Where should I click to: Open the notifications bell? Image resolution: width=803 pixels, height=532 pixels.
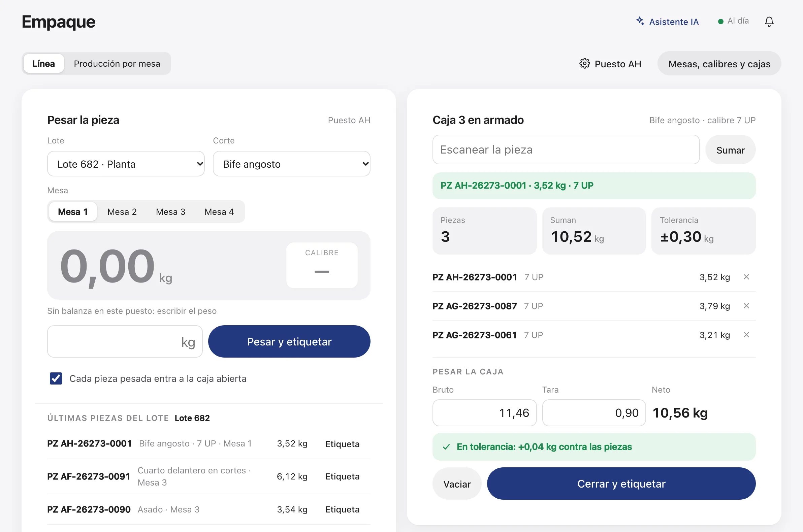tap(769, 21)
